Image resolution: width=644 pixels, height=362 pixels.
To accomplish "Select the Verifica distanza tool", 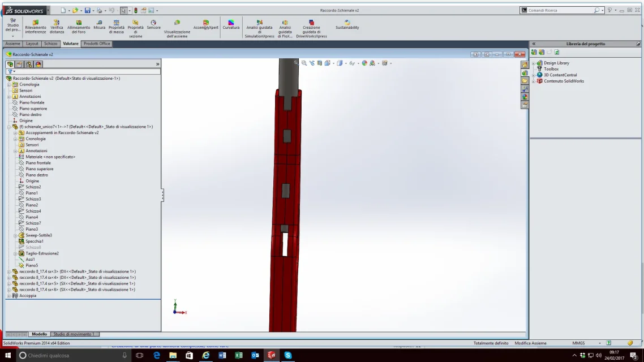I will coord(57,27).
